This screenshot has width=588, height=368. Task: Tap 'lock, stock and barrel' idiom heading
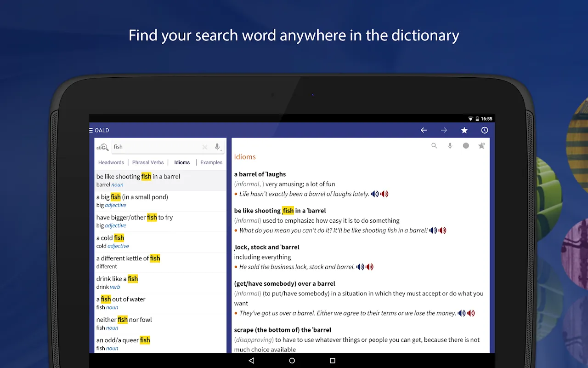tap(267, 247)
